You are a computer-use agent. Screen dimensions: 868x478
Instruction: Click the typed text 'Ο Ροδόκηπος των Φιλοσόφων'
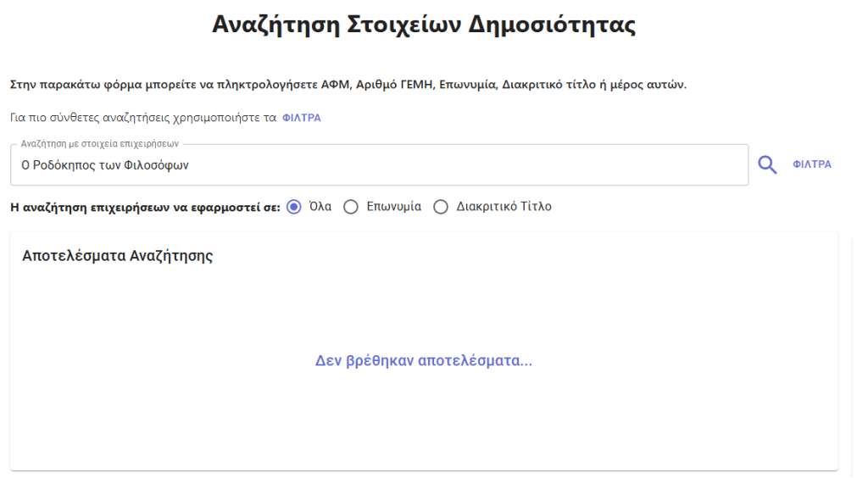tap(105, 165)
